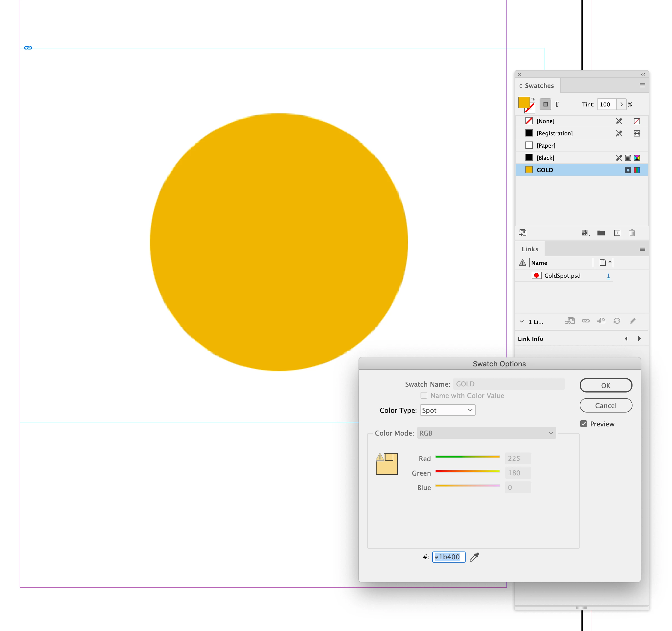The height and width of the screenshot is (631, 672).
Task: Check Name with Color Value checkbox
Action: click(424, 395)
